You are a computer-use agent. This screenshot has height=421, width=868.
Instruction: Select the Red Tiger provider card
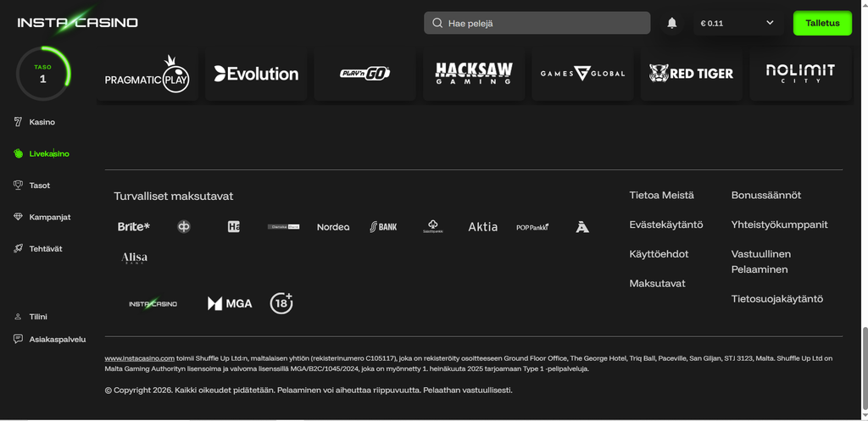point(692,74)
